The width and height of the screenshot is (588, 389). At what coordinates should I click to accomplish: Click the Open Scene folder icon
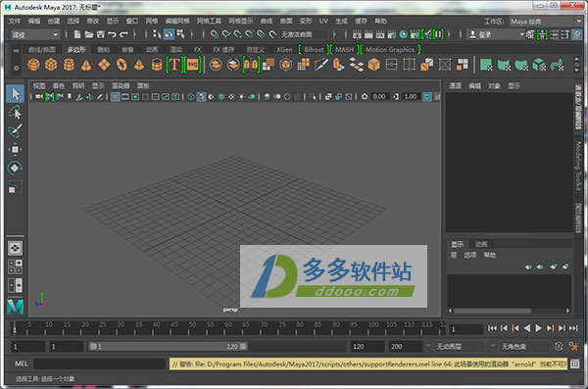[x=89, y=34]
